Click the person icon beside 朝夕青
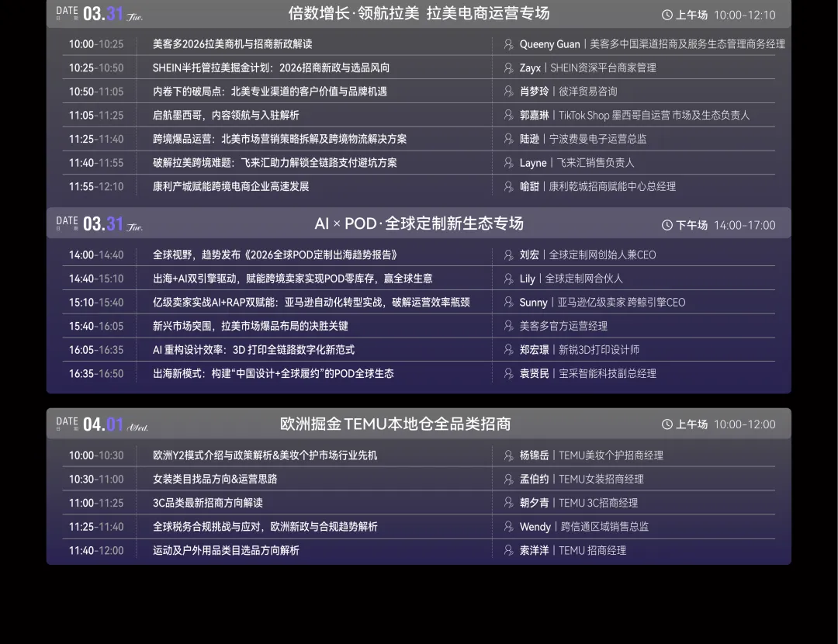Screen dimensions: 838x644 point(508,503)
